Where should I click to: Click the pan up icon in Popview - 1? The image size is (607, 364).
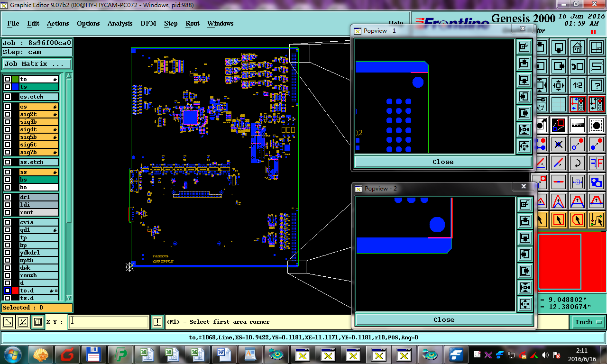coord(524,63)
